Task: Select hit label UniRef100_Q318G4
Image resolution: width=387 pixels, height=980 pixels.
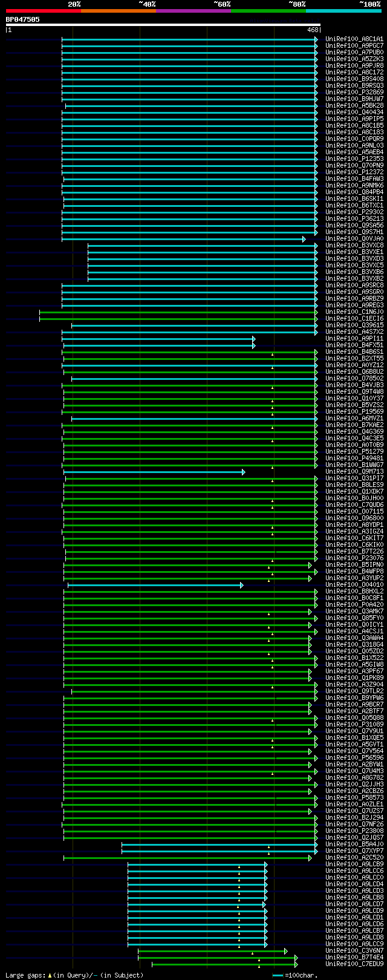Action: pyautogui.click(x=354, y=645)
